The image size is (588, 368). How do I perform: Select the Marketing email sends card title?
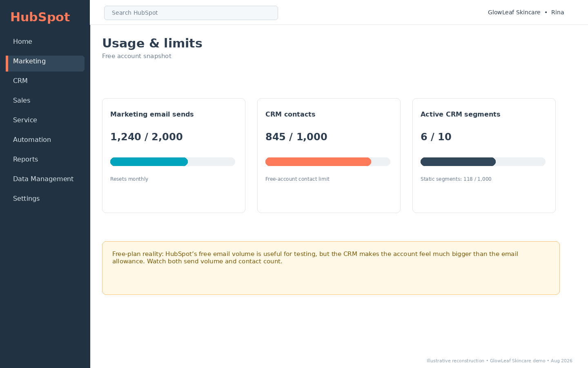[x=152, y=114]
